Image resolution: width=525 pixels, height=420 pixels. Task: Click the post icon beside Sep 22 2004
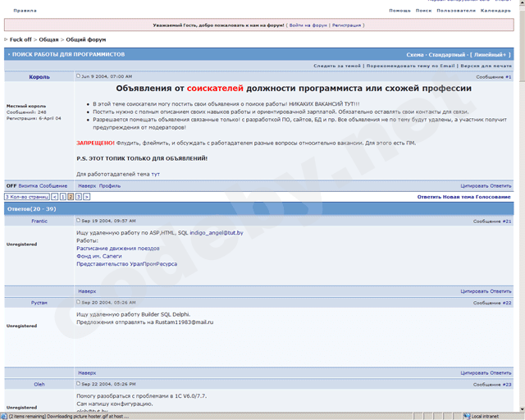pyautogui.click(x=79, y=383)
